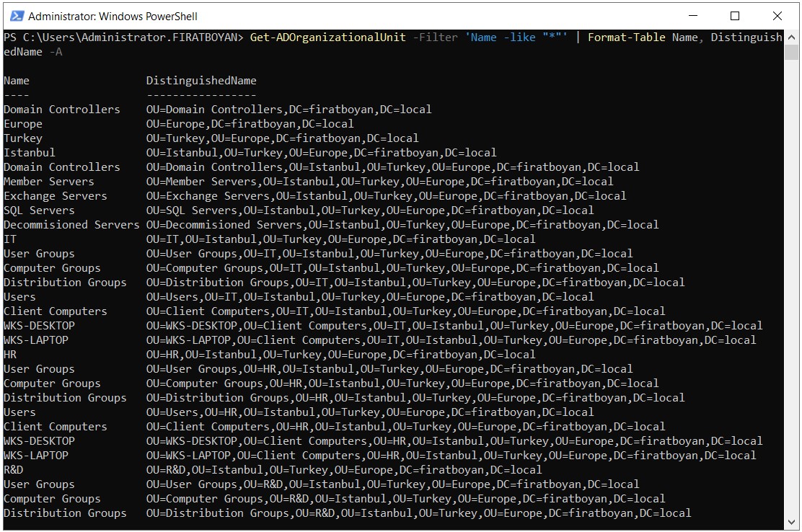Click OU=SQL Servers distinguished name
The height and width of the screenshot is (532, 802).
[370, 210]
